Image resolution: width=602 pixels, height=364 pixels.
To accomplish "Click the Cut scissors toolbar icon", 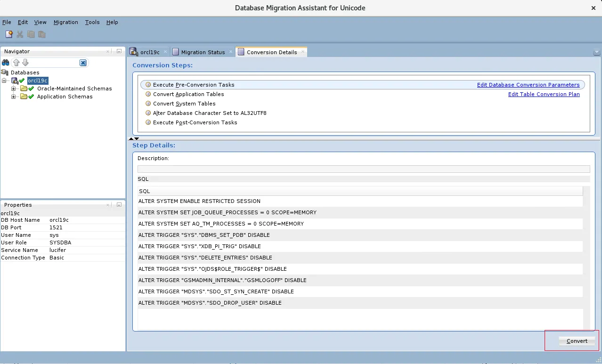I will pos(20,34).
